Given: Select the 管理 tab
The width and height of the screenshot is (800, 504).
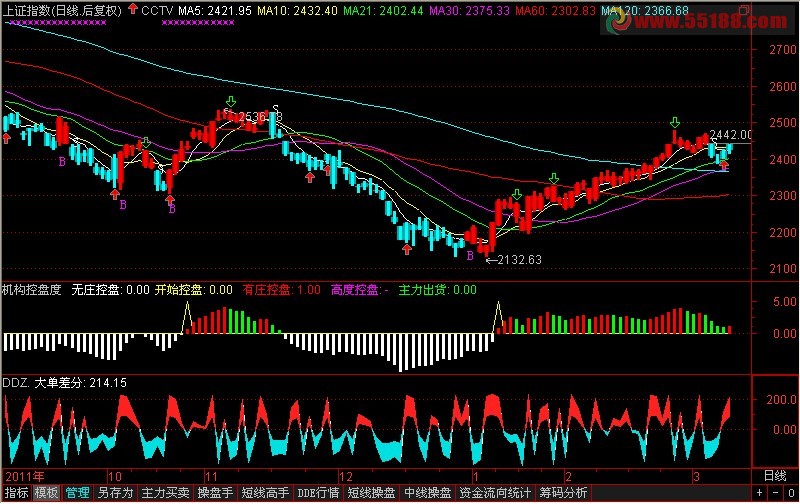Looking at the screenshot, I should tap(78, 493).
